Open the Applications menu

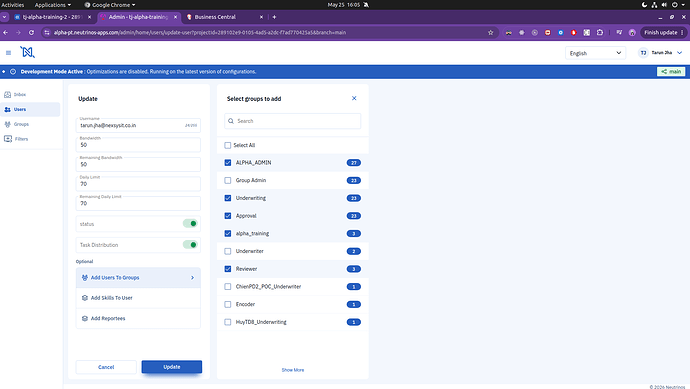coord(52,5)
